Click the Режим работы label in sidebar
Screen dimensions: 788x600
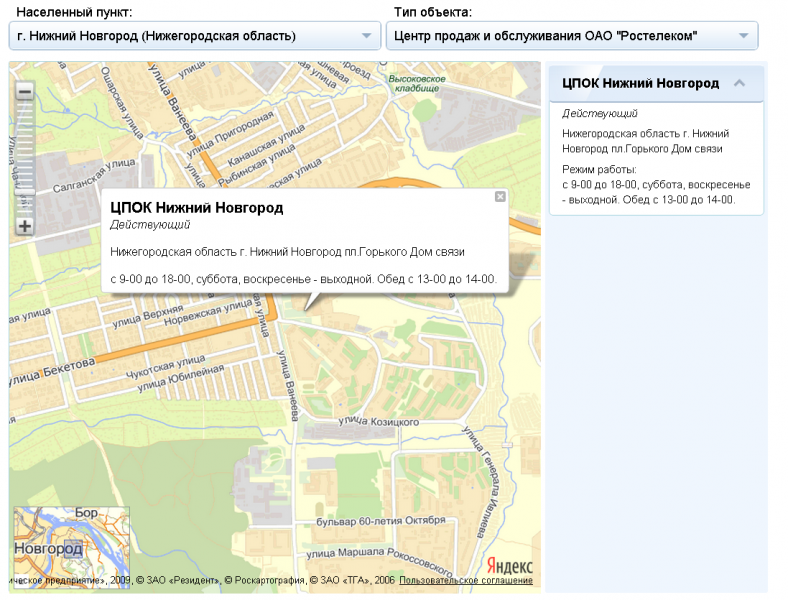[x=599, y=169]
